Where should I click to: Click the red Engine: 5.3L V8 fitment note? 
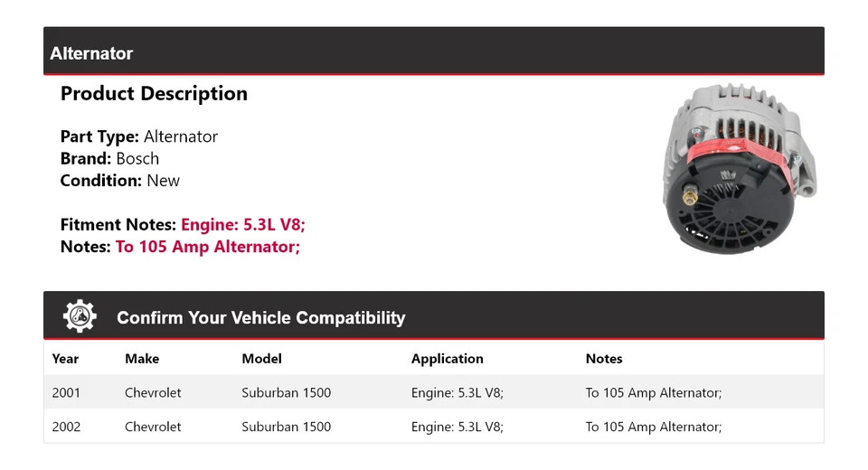[249, 224]
